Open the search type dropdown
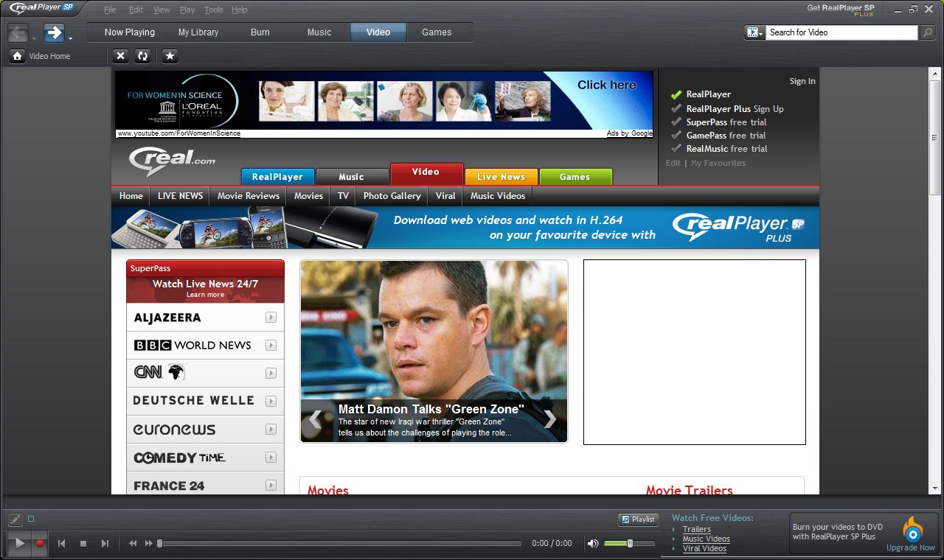Viewport: 944px width, 560px height. (x=754, y=32)
